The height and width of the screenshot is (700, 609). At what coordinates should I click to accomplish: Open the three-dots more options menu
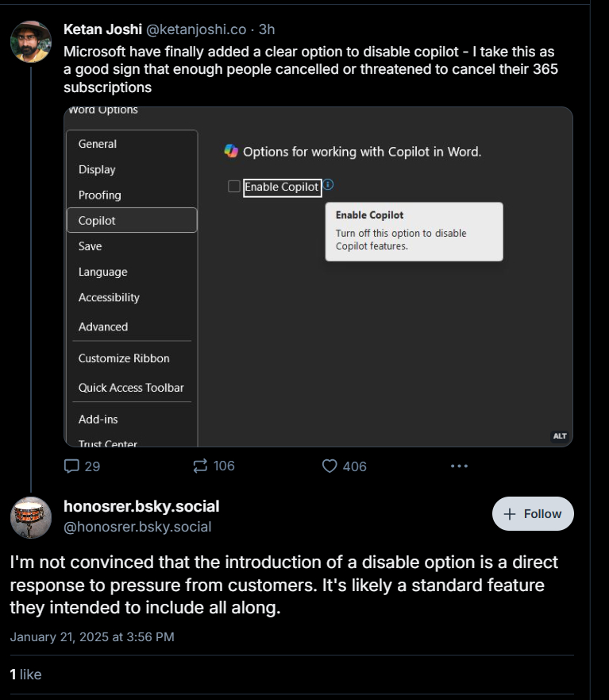(x=459, y=466)
